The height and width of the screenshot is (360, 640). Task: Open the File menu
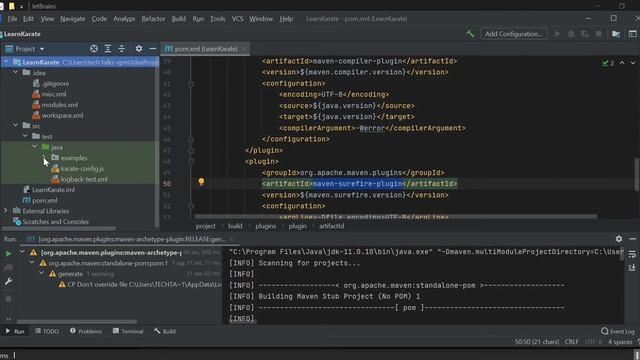12,19
